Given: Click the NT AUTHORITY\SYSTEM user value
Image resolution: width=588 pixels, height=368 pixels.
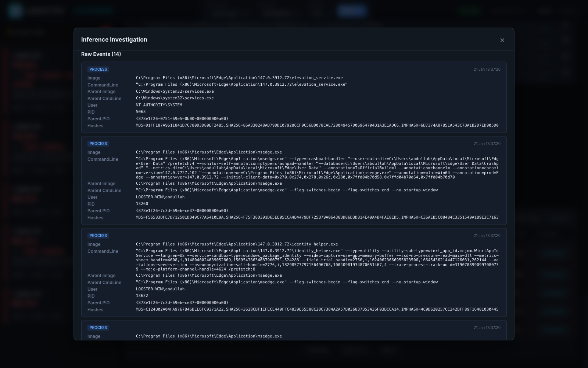Looking at the screenshot, I should (x=159, y=105).
